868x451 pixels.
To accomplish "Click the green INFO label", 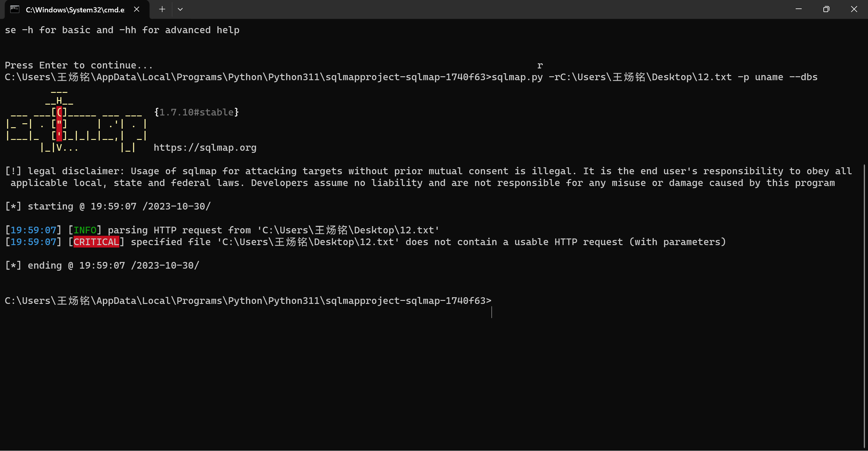I will (85, 230).
